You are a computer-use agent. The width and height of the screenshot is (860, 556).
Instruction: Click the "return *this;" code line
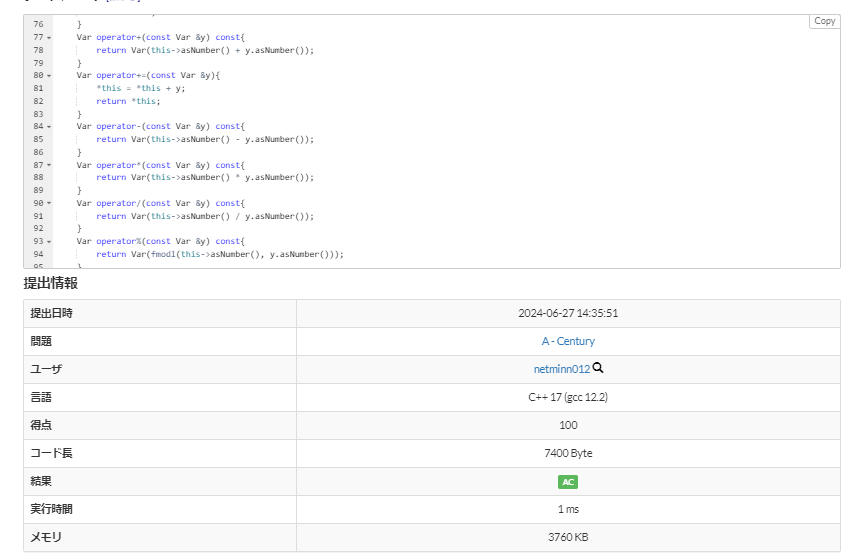128,101
